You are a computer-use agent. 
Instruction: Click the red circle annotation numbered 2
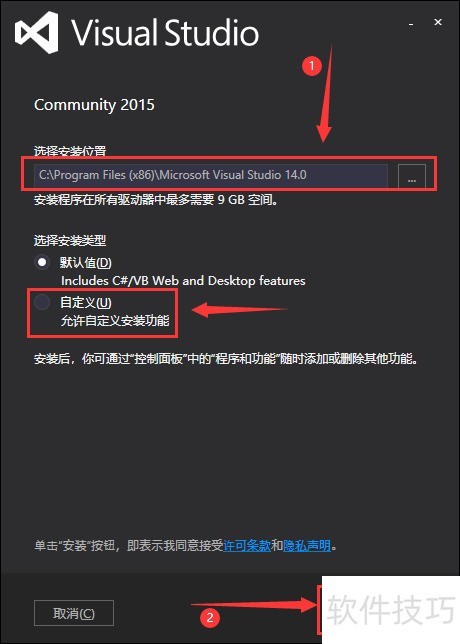point(210,617)
